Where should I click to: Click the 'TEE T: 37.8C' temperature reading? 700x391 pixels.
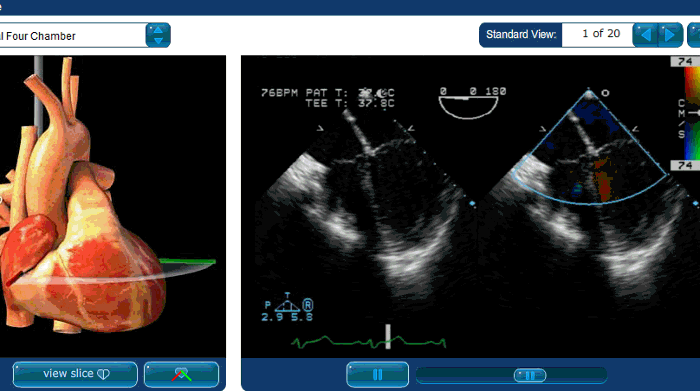click(x=350, y=103)
